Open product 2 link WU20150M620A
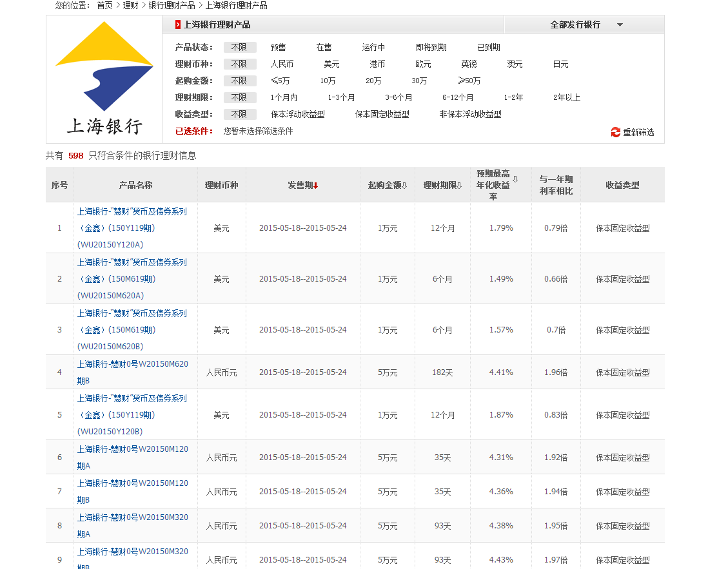 coord(132,279)
